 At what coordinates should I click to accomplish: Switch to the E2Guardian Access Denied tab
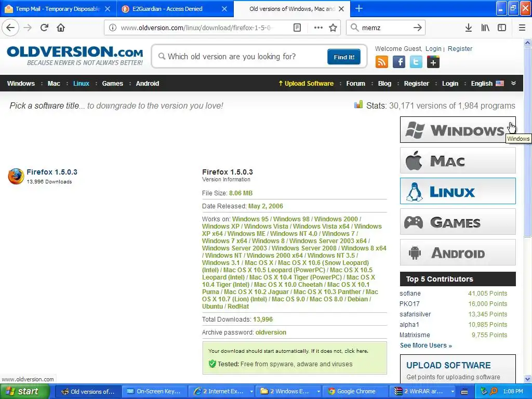click(175, 9)
